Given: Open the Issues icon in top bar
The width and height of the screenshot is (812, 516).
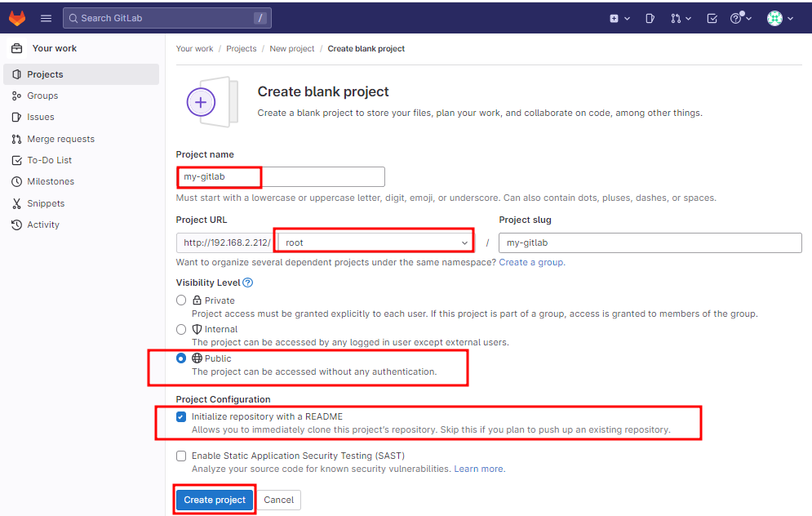Looking at the screenshot, I should coord(650,19).
